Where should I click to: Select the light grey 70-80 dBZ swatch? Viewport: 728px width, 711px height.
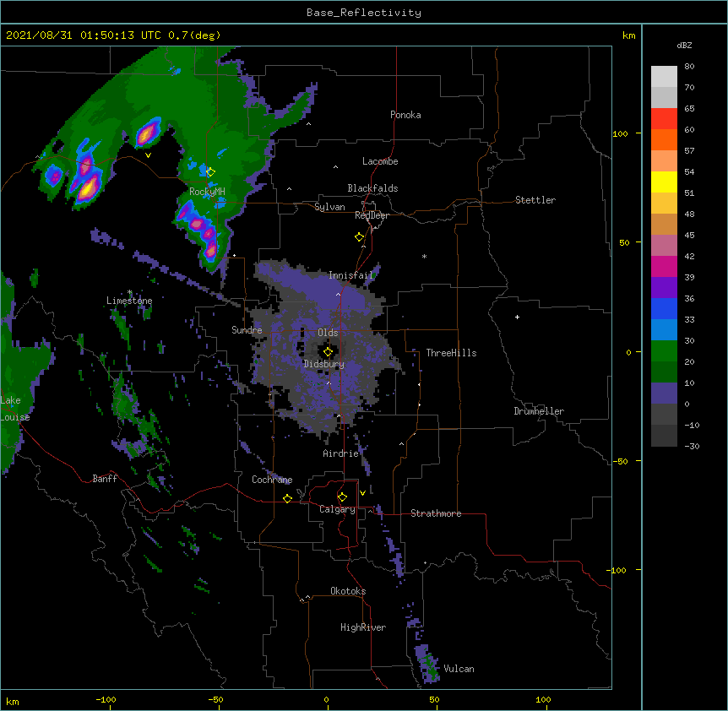[x=664, y=77]
